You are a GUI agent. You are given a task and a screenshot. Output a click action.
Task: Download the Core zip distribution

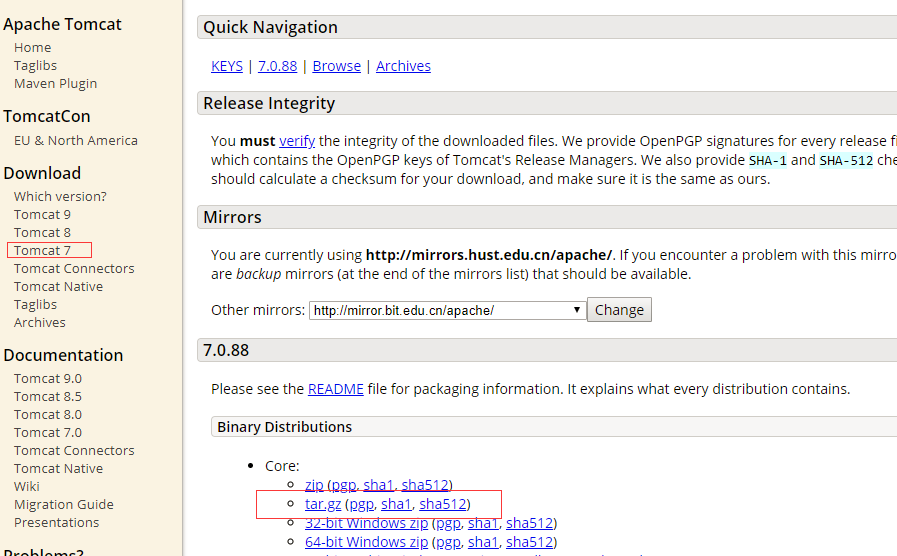click(314, 485)
